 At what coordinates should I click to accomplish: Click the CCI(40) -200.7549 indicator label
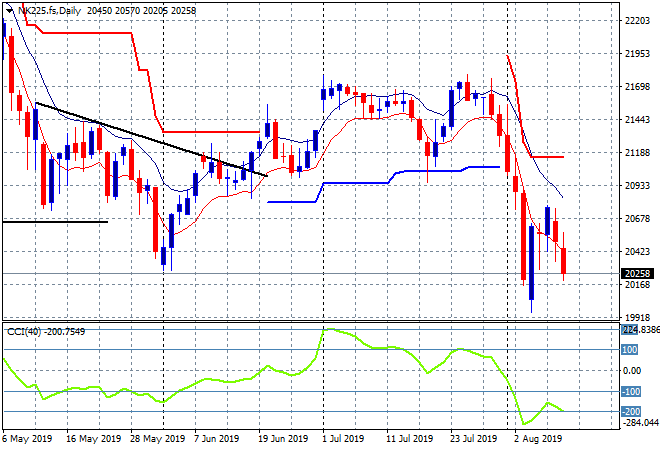click(46, 332)
